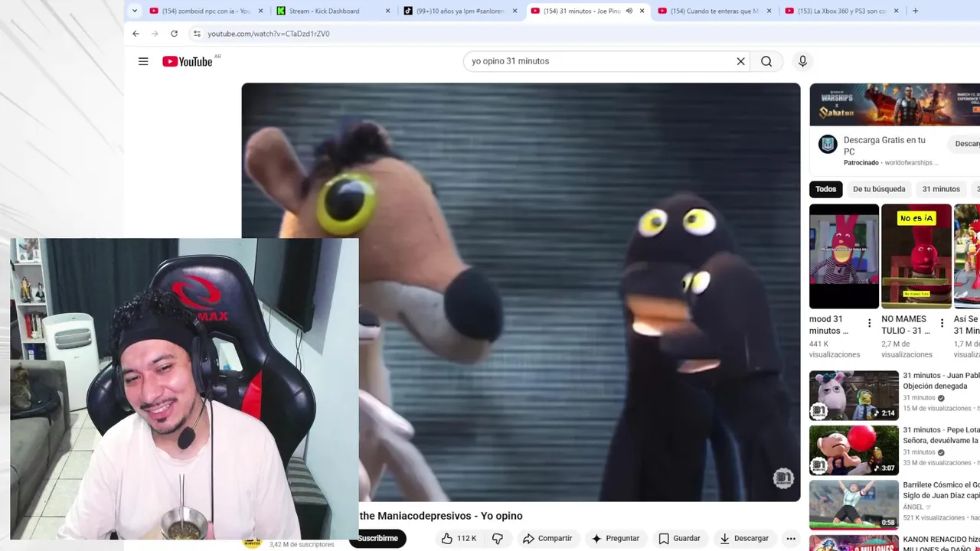Viewport: 980px width, 551px height.
Task: Close the 10 años ya lpm TikTok tab
Action: [514, 11]
